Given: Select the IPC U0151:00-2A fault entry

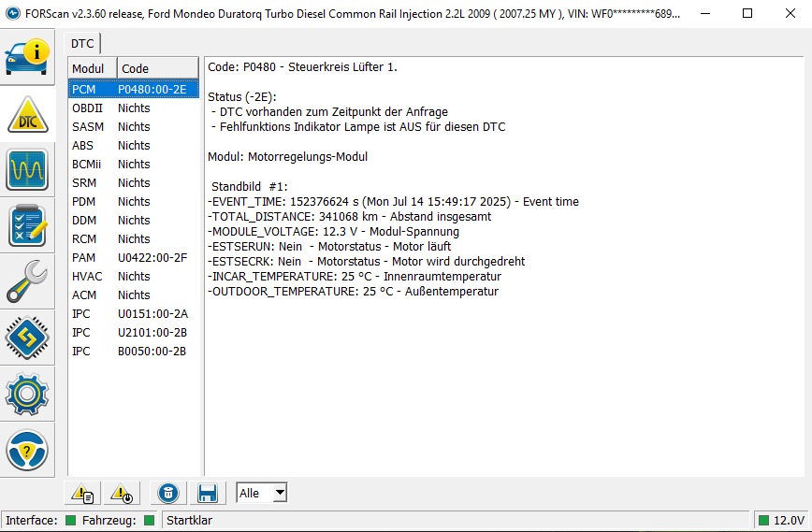Looking at the screenshot, I should pos(134,313).
